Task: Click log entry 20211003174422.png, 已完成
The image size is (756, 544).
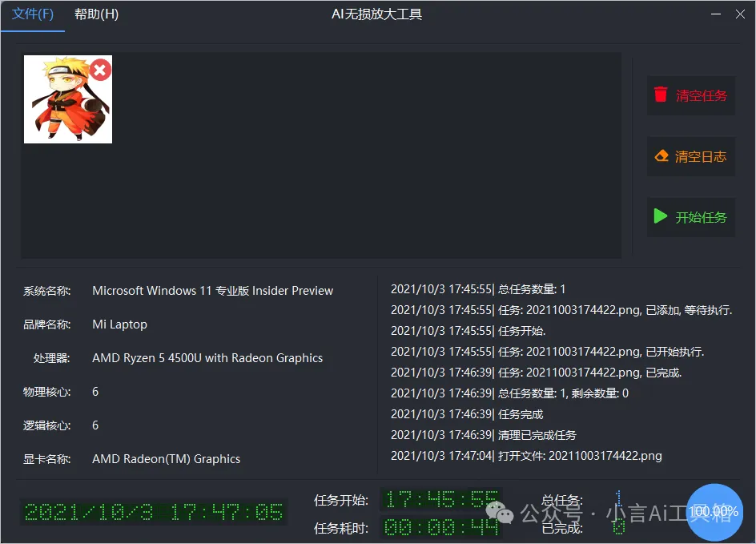Action: (536, 373)
